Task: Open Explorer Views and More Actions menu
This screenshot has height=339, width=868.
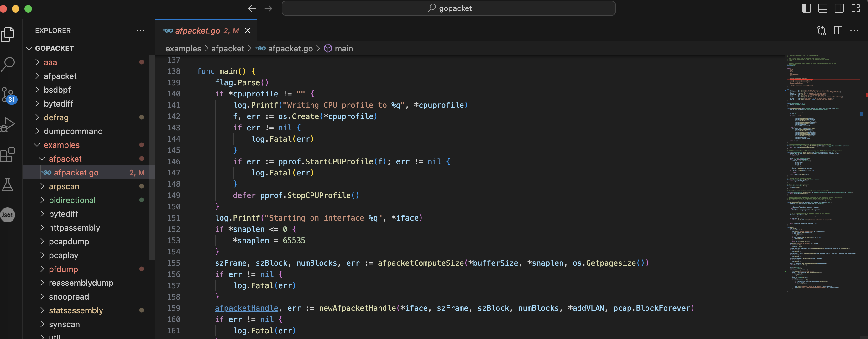Action: (140, 31)
